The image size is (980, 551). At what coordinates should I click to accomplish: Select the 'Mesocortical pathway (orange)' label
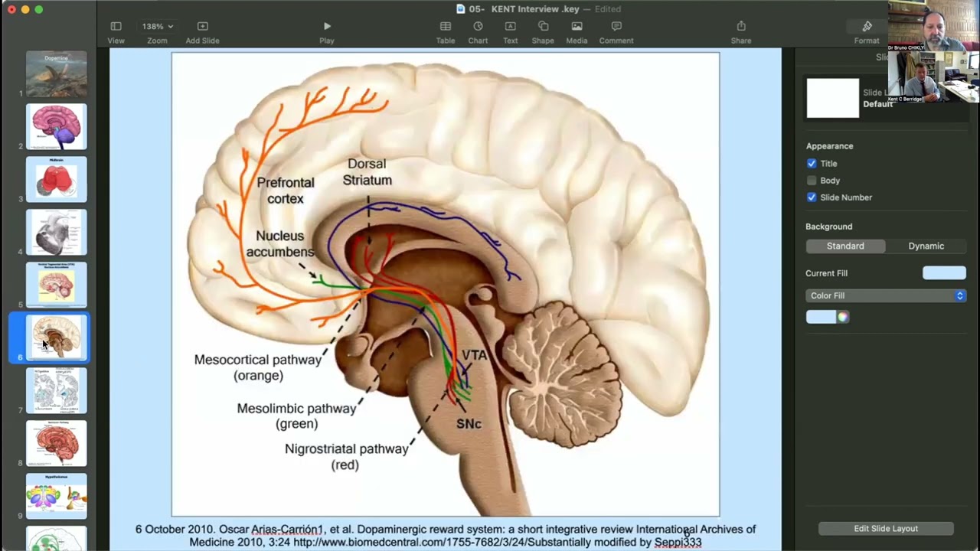258,367
